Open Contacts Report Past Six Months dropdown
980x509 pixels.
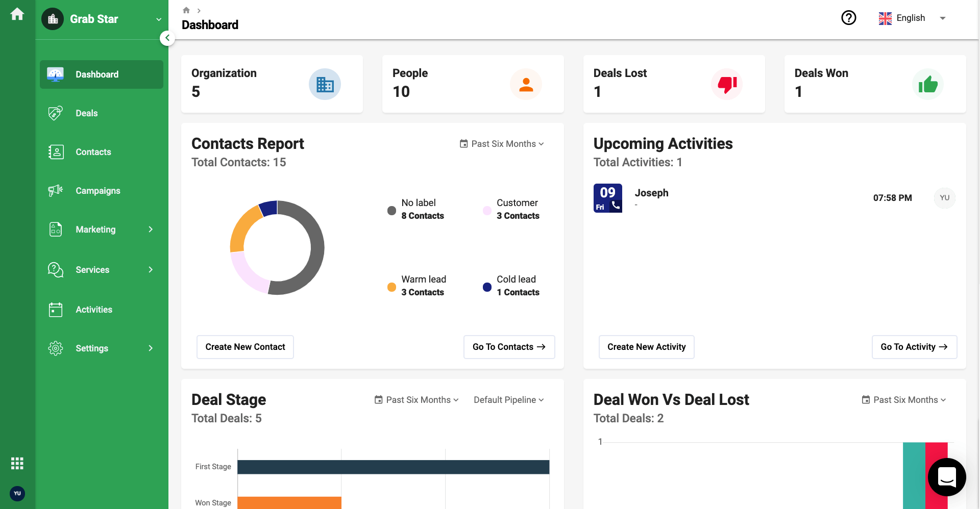(502, 144)
